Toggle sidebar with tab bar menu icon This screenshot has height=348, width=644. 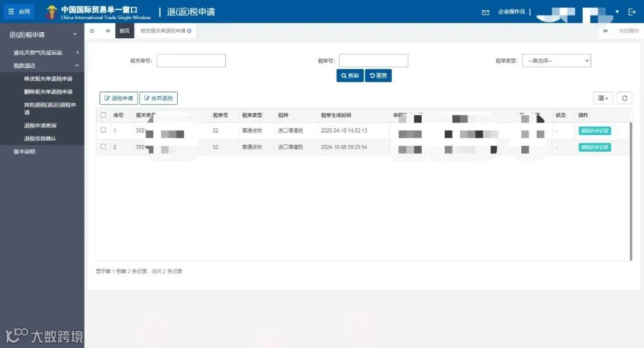(92, 31)
